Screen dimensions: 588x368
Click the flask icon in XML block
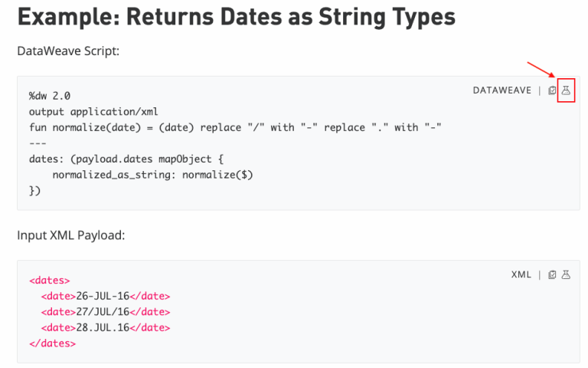click(x=566, y=274)
